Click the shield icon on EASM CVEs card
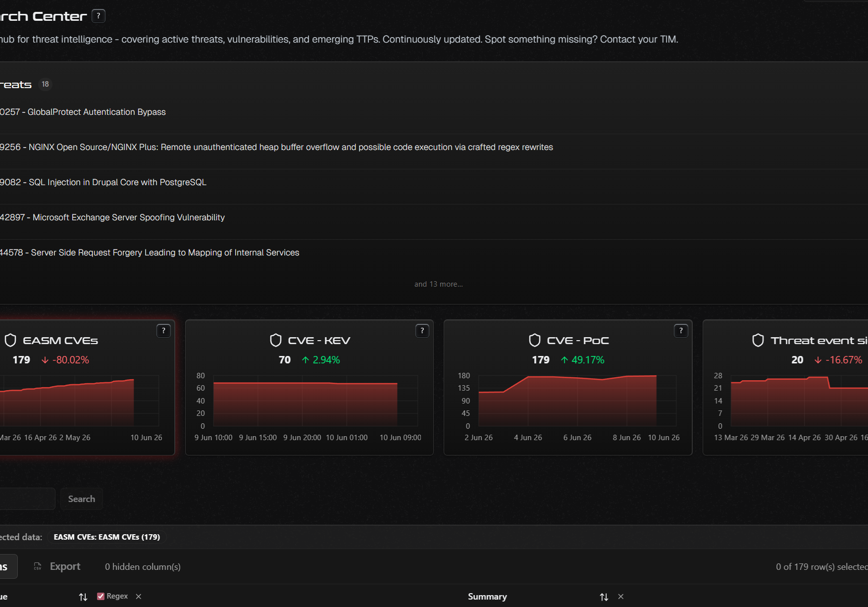868x607 pixels. tap(10, 340)
